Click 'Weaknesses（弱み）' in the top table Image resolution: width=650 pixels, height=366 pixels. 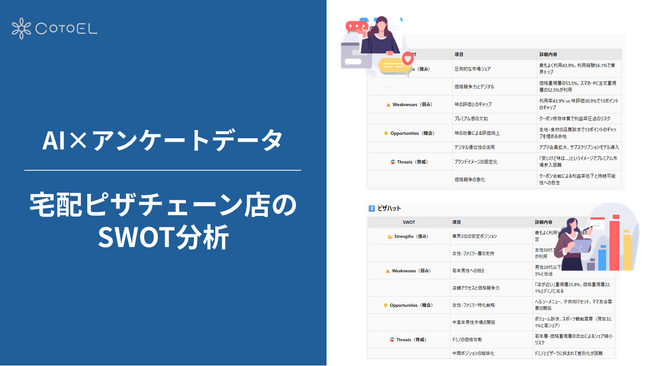point(412,105)
